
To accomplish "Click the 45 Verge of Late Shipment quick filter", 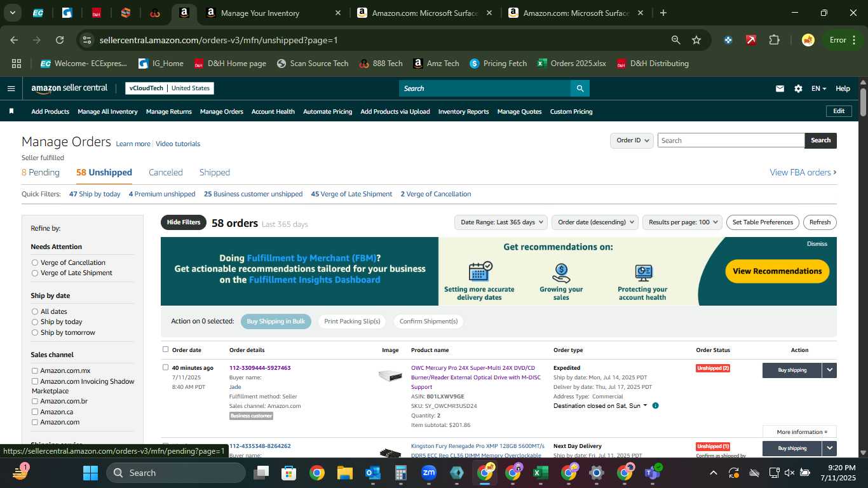I will (351, 194).
